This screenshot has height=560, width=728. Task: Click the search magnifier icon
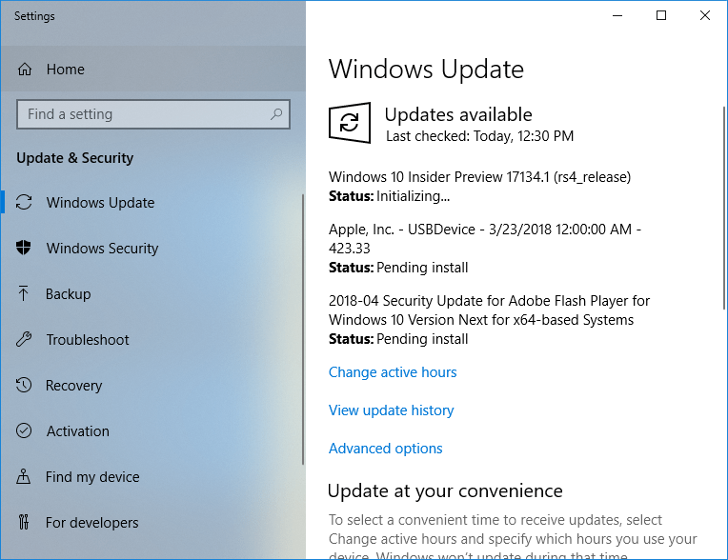(x=276, y=113)
